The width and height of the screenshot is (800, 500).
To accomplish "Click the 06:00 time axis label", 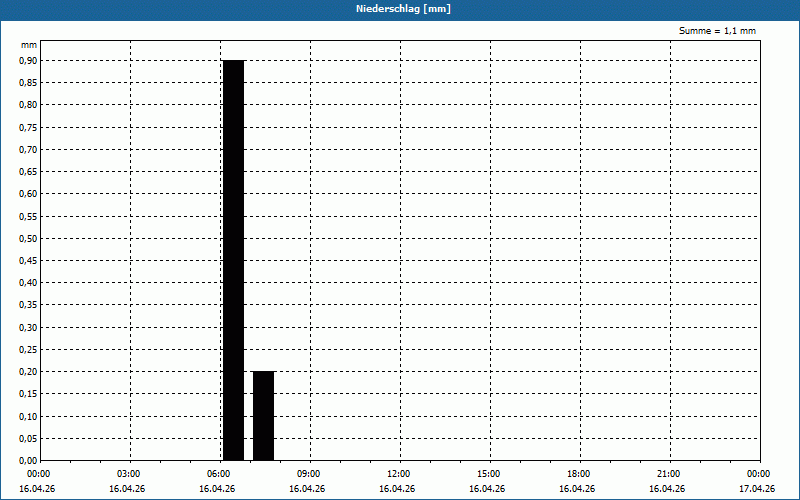I will point(218,474).
